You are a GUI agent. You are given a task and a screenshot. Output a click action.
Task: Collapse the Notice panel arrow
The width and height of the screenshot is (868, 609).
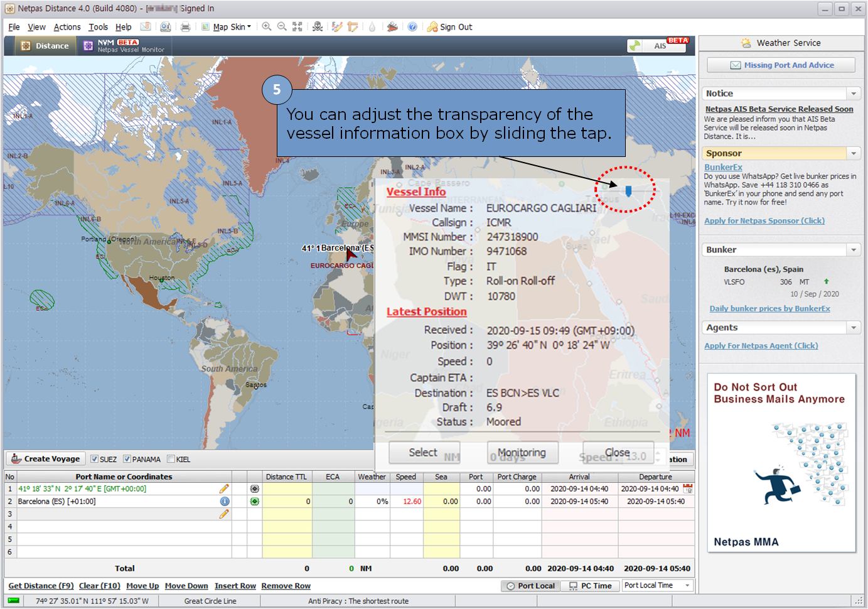tap(854, 94)
